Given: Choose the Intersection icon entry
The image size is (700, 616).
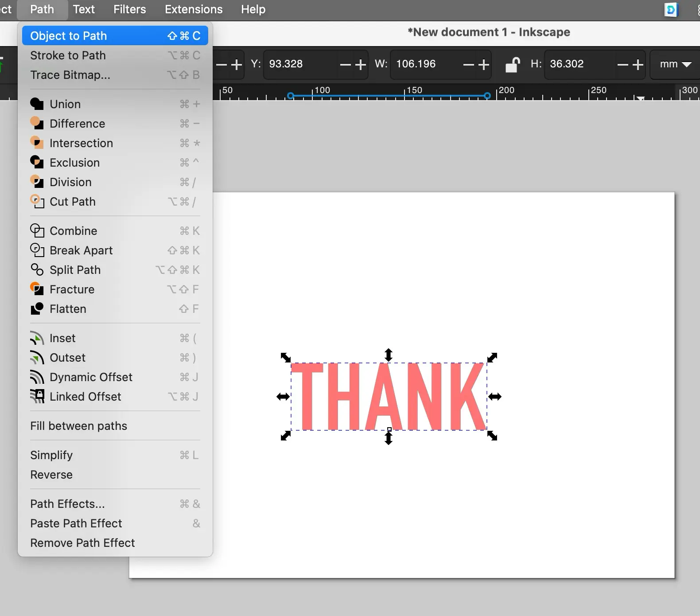Looking at the screenshot, I should coord(37,143).
